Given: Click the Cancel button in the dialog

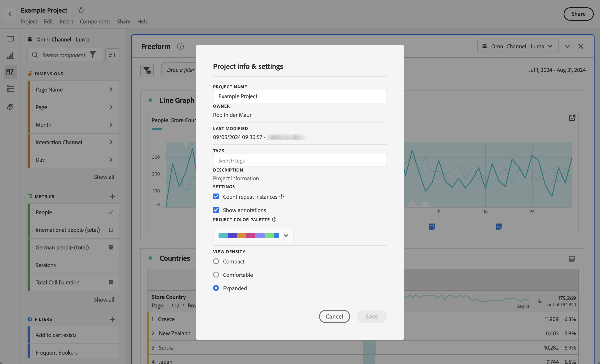Looking at the screenshot, I should tap(334, 316).
